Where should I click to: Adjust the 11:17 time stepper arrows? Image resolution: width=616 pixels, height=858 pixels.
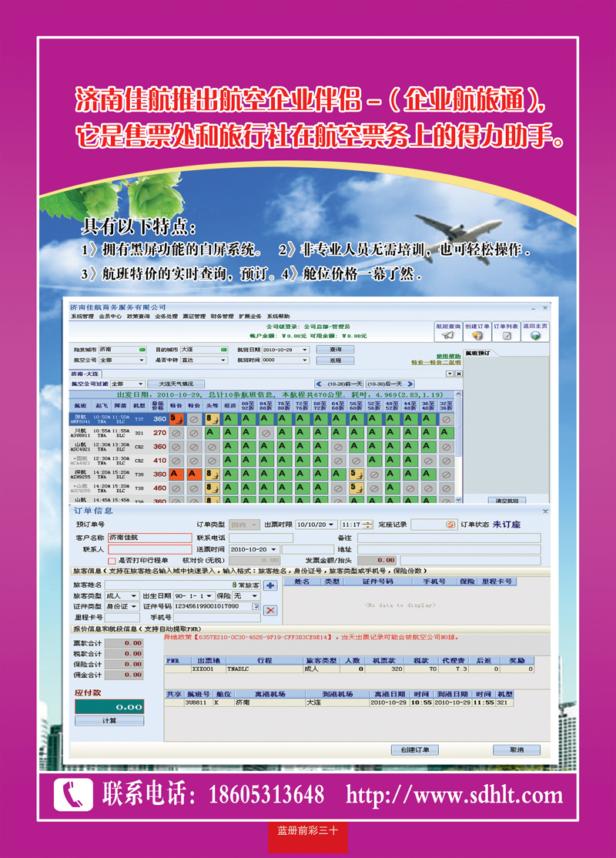[x=368, y=525]
